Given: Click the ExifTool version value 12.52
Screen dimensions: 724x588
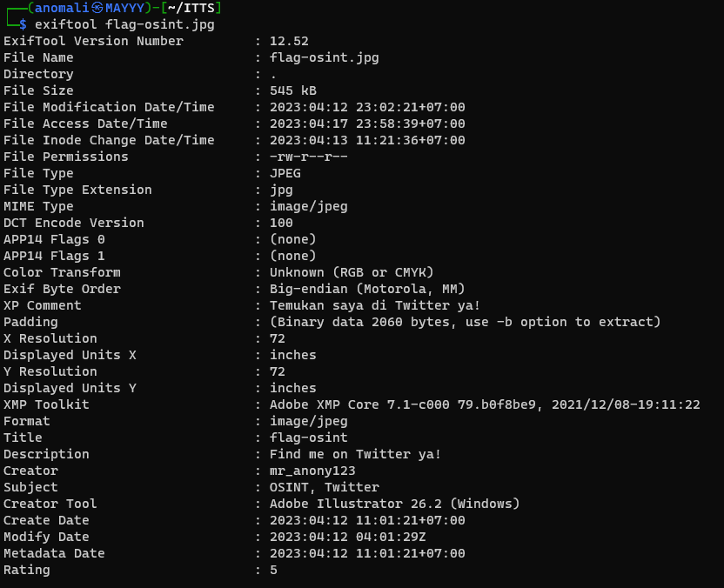Looking at the screenshot, I should (289, 41).
